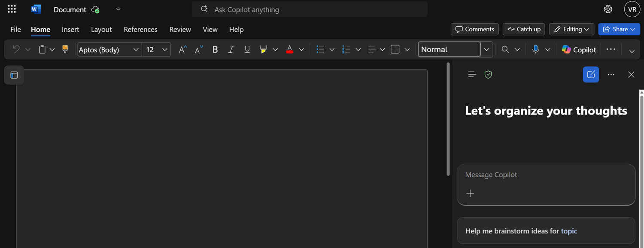Expand the Aptos (Body) font dropdown
The image size is (644, 248).
pyautogui.click(x=136, y=50)
